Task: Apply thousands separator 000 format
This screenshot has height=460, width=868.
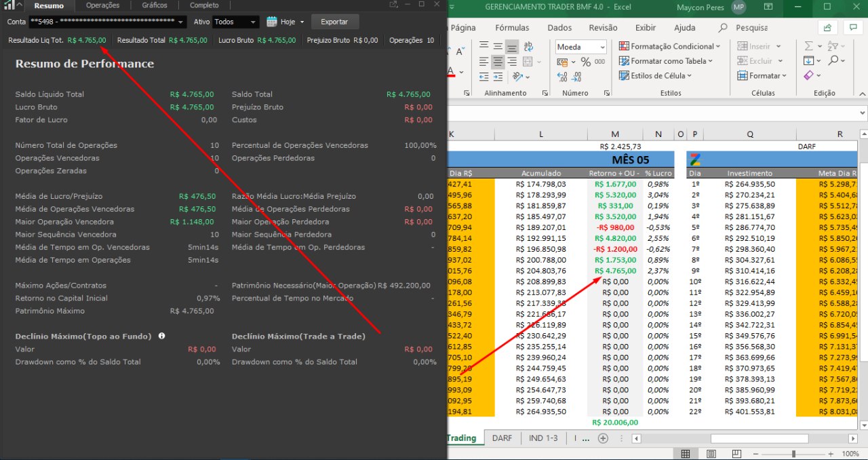Action: click(x=599, y=62)
